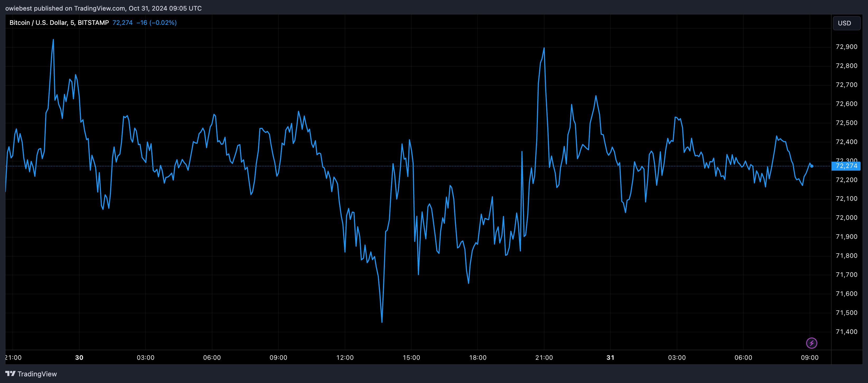This screenshot has height=383, width=868.
Task: Click the owiebest publisher link
Action: 19,8
